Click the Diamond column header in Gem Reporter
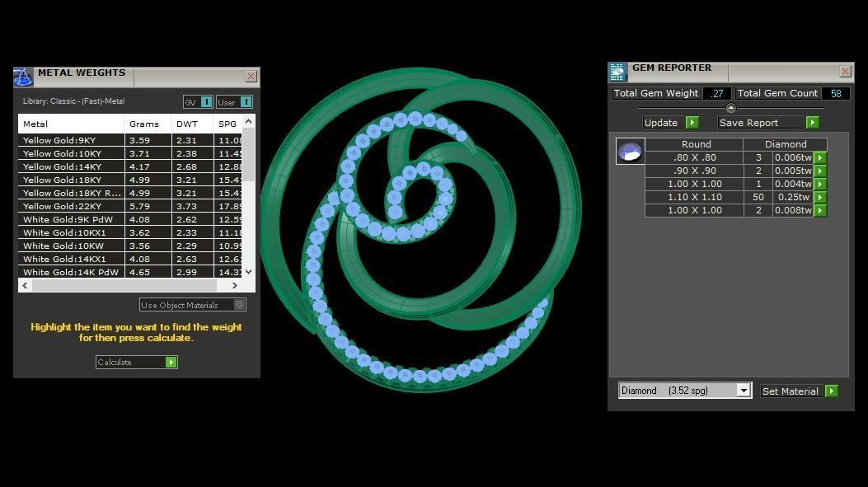This screenshot has height=487, width=868. coord(786,144)
